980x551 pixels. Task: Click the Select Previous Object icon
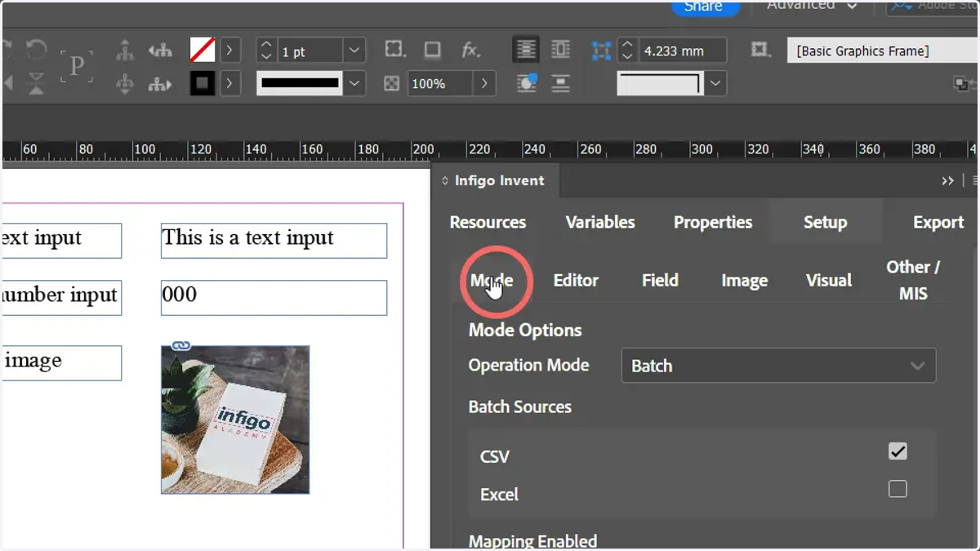[160, 51]
